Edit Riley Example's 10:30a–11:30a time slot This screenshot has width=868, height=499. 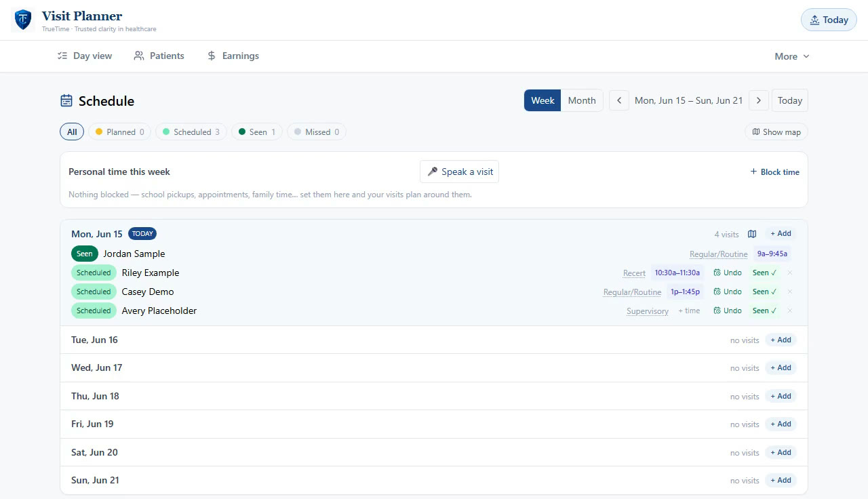(677, 273)
